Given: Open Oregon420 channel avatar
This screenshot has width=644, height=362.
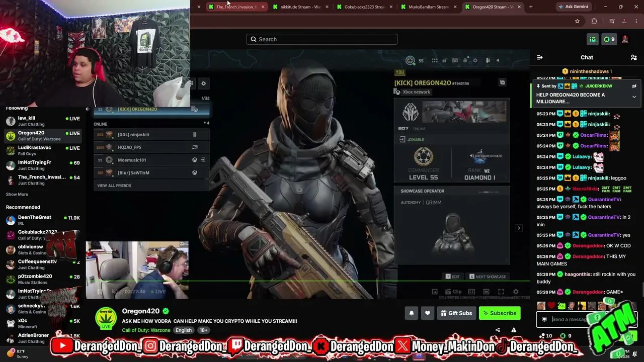Looking at the screenshot, I should click(106, 319).
